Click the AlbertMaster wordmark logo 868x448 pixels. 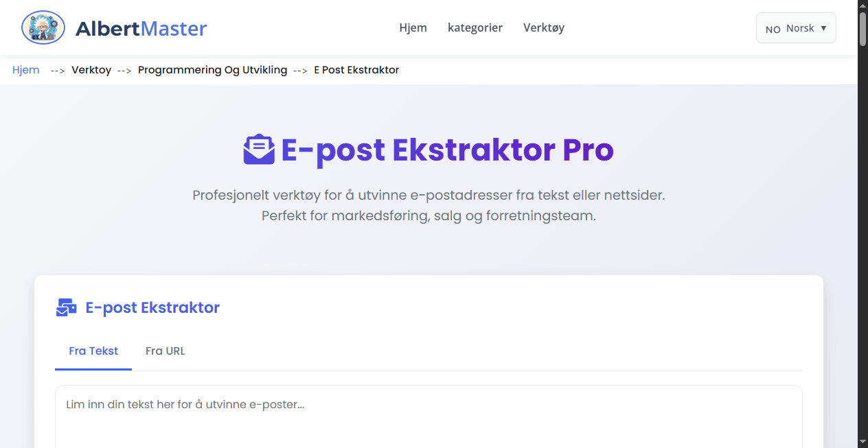[141, 27]
